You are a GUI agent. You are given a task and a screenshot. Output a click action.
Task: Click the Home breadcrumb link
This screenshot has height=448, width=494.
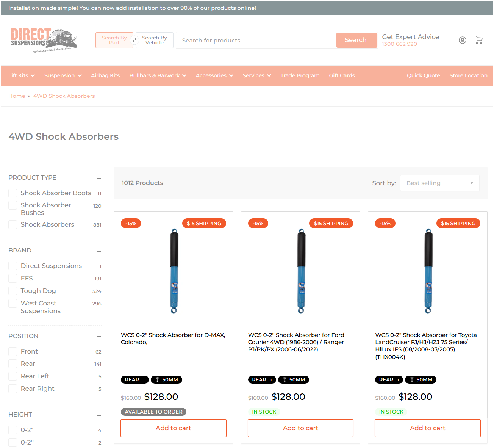tap(17, 96)
